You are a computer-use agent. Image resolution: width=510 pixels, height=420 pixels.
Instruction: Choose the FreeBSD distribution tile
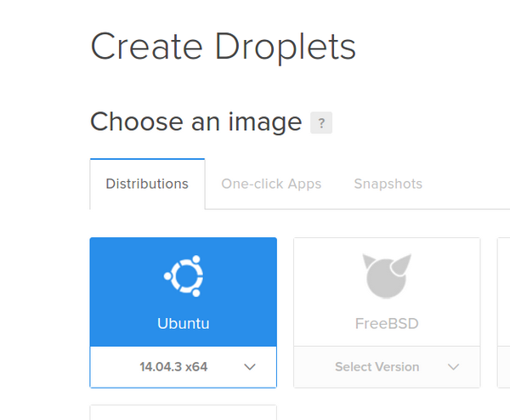click(x=387, y=292)
